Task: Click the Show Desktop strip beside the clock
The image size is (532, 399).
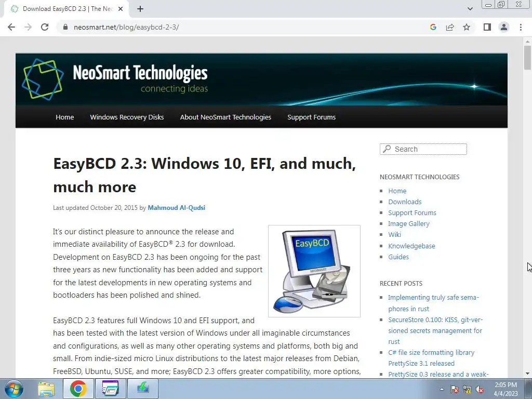Action: tap(528, 389)
